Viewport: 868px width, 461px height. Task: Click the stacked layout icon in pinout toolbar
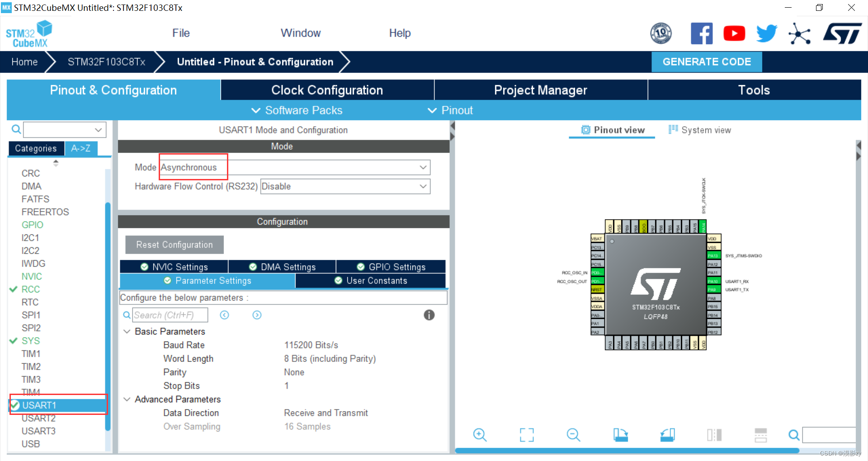click(761, 435)
